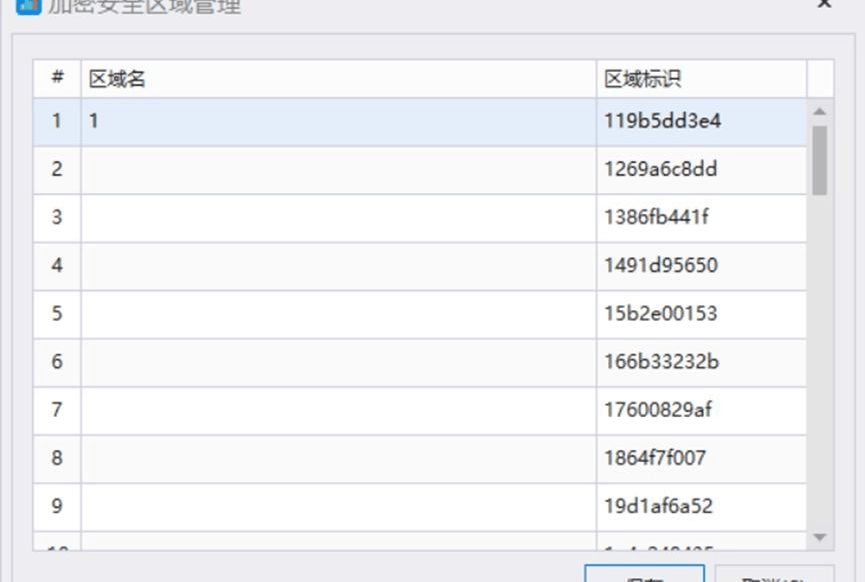The image size is (865, 582).
Task: Select zone identifier cell 1864f7f007
Action: pyautogui.click(x=701, y=459)
